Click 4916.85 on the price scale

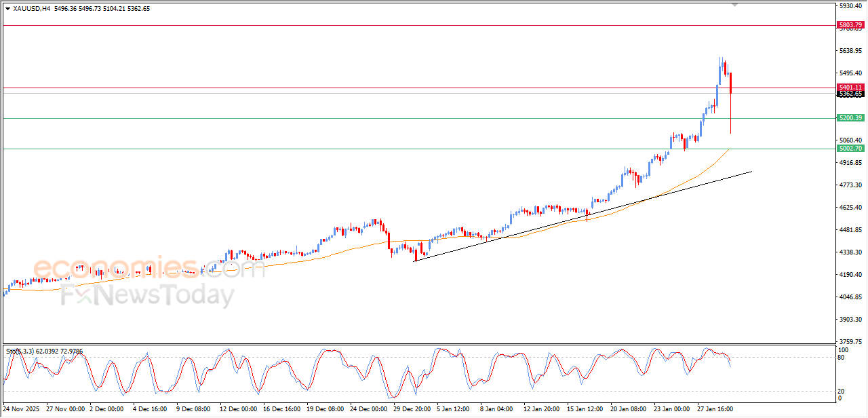850,163
